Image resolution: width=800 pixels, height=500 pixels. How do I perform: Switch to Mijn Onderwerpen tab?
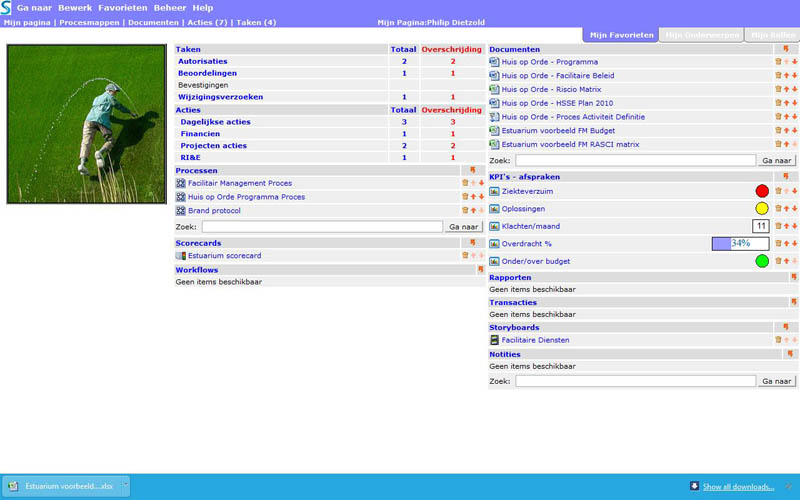pos(702,35)
